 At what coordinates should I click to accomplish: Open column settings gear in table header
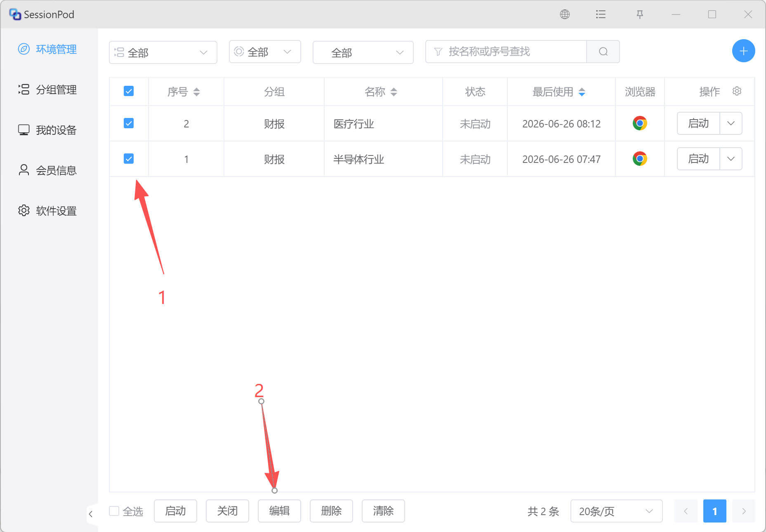pyautogui.click(x=737, y=91)
